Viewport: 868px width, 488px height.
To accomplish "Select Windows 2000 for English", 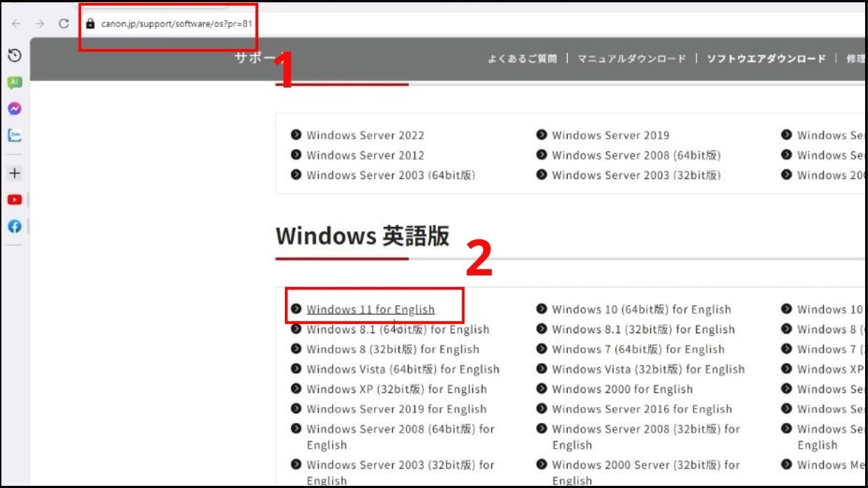I will coord(622,389).
